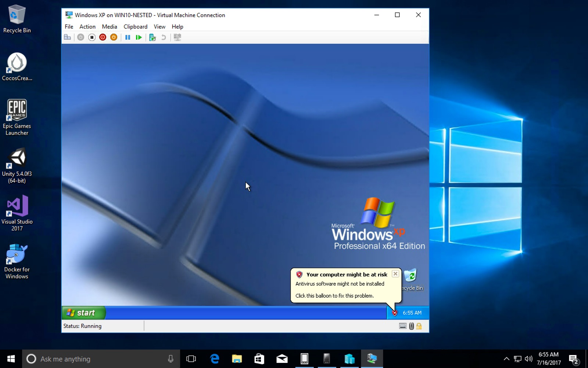Turn off the VM with the stop icon

click(92, 37)
